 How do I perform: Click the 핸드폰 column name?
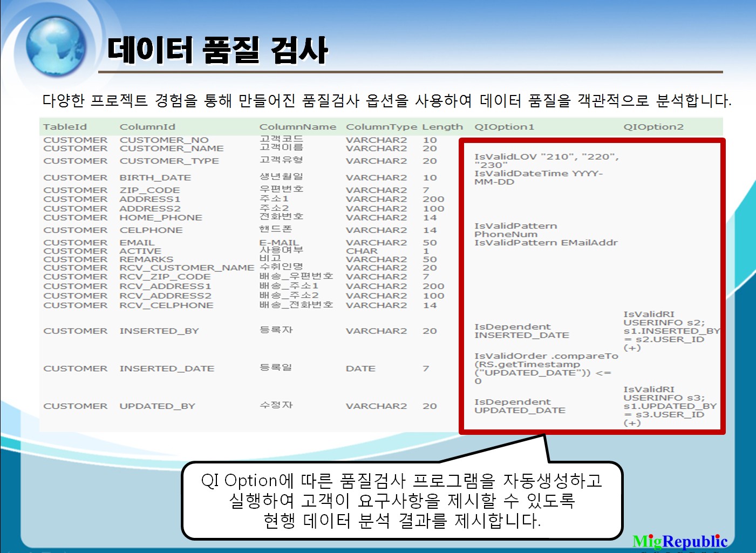coord(276,229)
